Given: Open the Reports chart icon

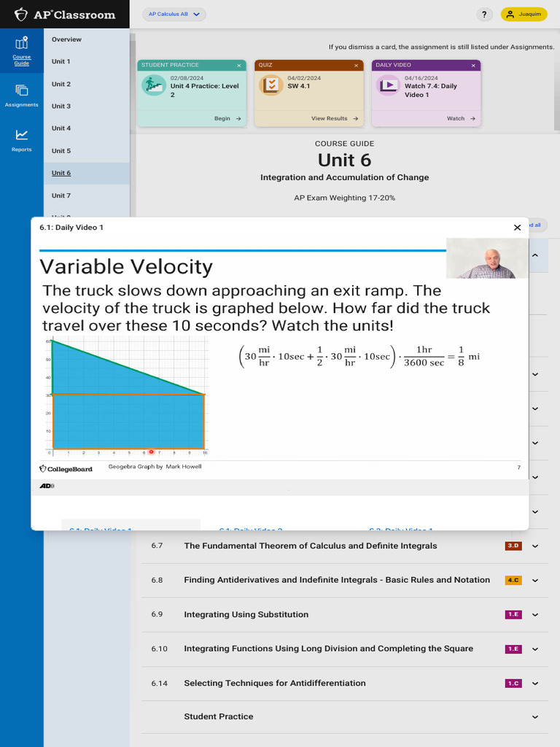Looking at the screenshot, I should point(21,136).
